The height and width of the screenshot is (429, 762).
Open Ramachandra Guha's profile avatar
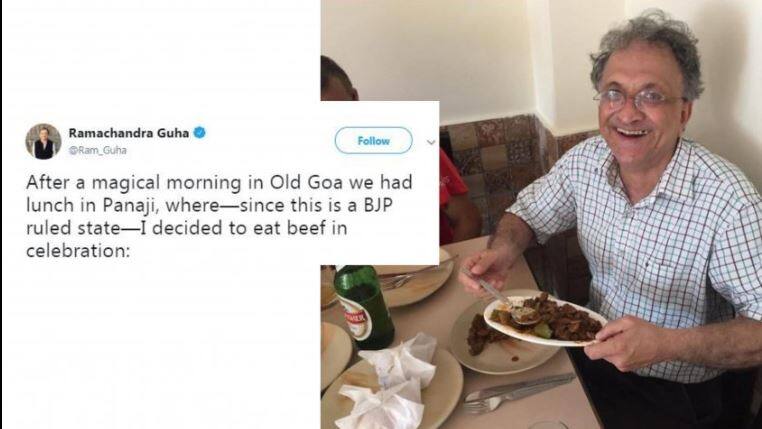coord(43,141)
